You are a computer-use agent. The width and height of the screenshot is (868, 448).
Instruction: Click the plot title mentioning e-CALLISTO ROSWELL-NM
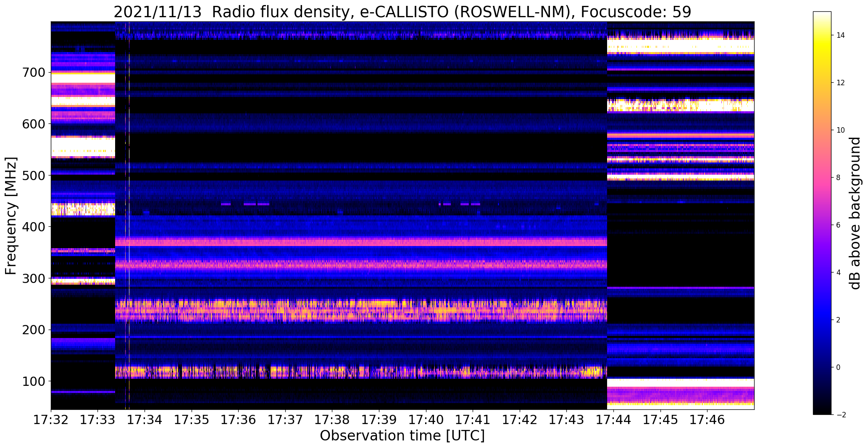click(x=402, y=12)
